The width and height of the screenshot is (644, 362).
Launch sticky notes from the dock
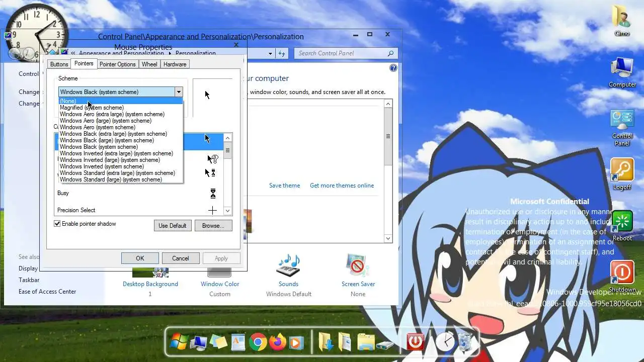(x=219, y=342)
